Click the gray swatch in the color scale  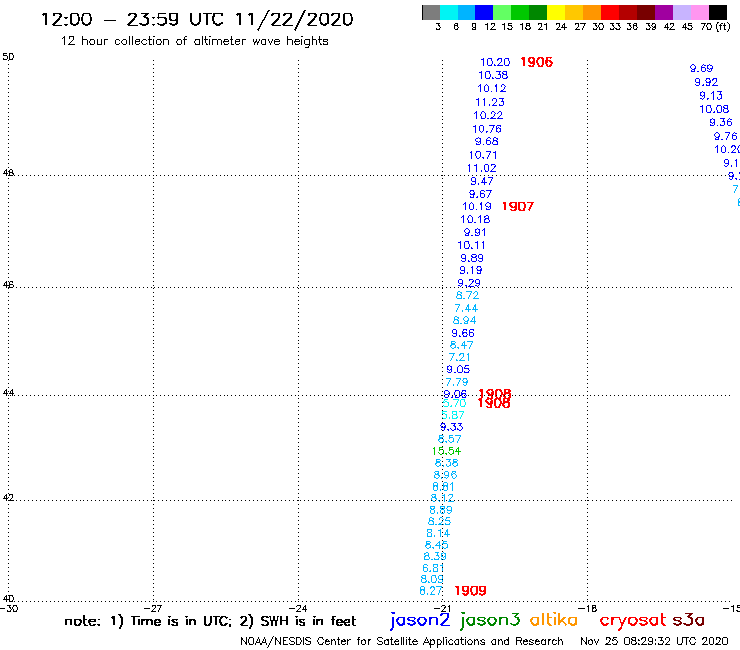pyautogui.click(x=431, y=12)
